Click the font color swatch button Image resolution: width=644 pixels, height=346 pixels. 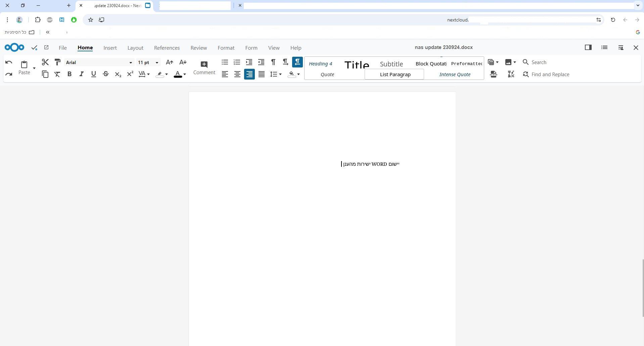[x=178, y=74]
